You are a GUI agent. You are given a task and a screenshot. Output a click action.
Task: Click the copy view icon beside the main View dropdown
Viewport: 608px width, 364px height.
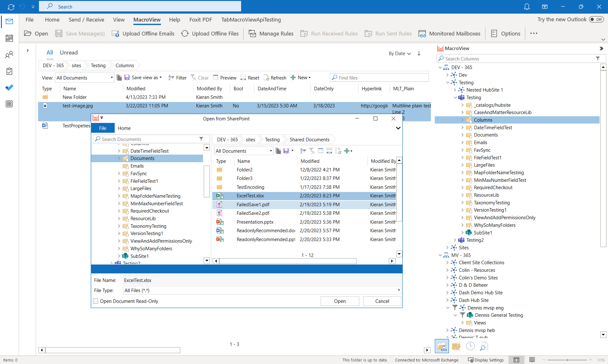(x=119, y=78)
